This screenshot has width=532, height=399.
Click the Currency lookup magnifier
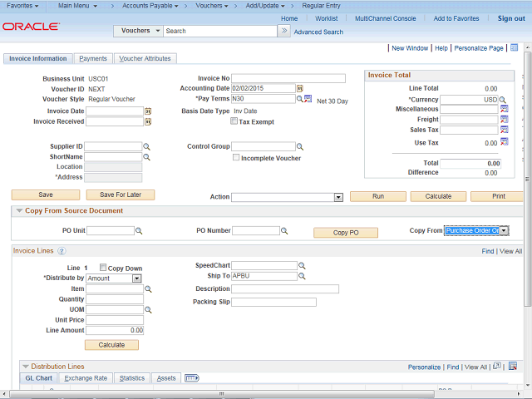point(503,100)
